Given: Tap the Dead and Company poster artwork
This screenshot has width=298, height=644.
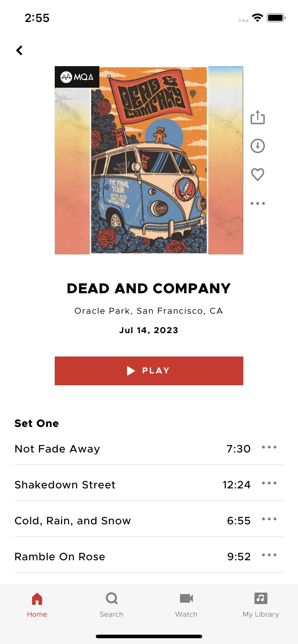Looking at the screenshot, I should (149, 160).
